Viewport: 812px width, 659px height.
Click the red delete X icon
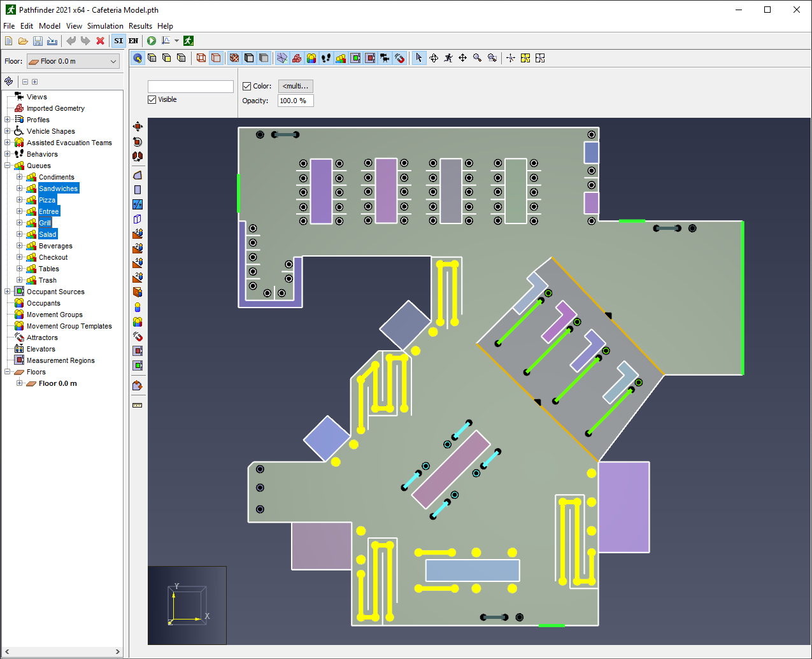[x=100, y=41]
